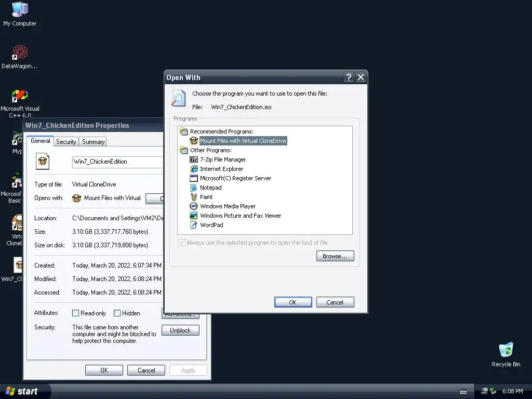Click the sheep icon beside Opens with
Image resolution: width=532 pixels, height=399 pixels.
pyautogui.click(x=77, y=198)
